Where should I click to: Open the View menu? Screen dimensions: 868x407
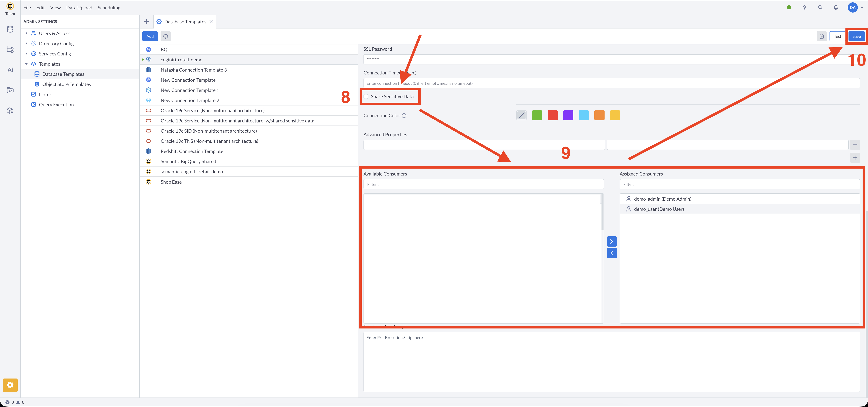(55, 7)
